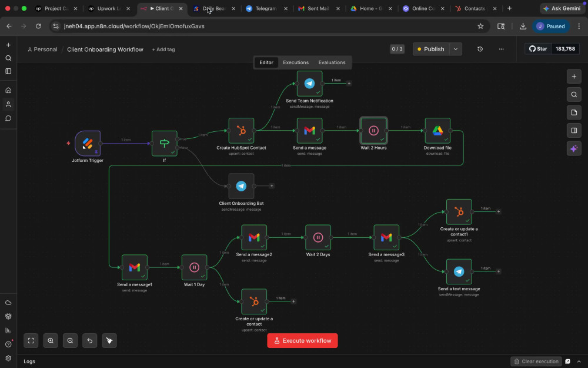Add node after Client Onboarding Bot output
This screenshot has height=368, width=588.
(272, 186)
